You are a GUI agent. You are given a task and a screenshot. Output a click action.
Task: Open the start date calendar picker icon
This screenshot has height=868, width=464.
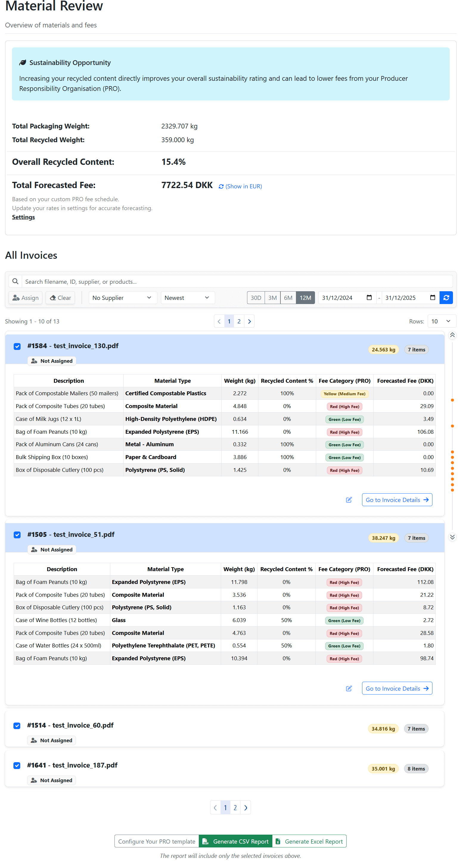pyautogui.click(x=369, y=297)
